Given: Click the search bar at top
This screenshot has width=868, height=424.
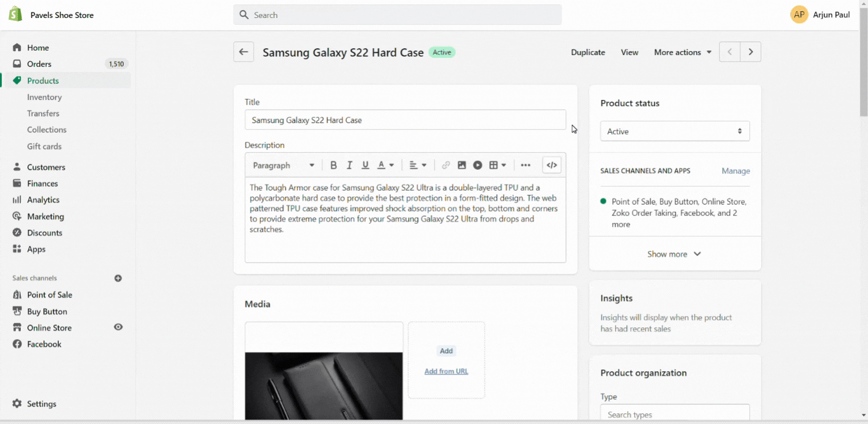Looking at the screenshot, I should click(x=397, y=15).
